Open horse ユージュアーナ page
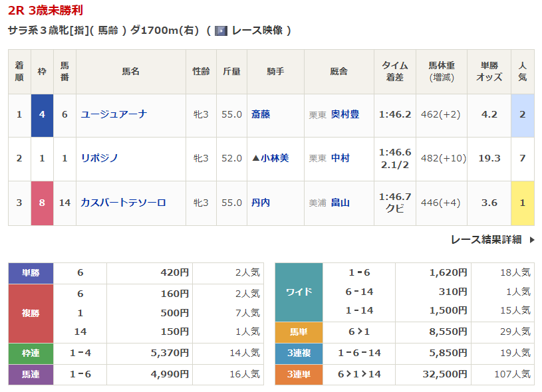The height and width of the screenshot is (392, 542). coord(114,114)
